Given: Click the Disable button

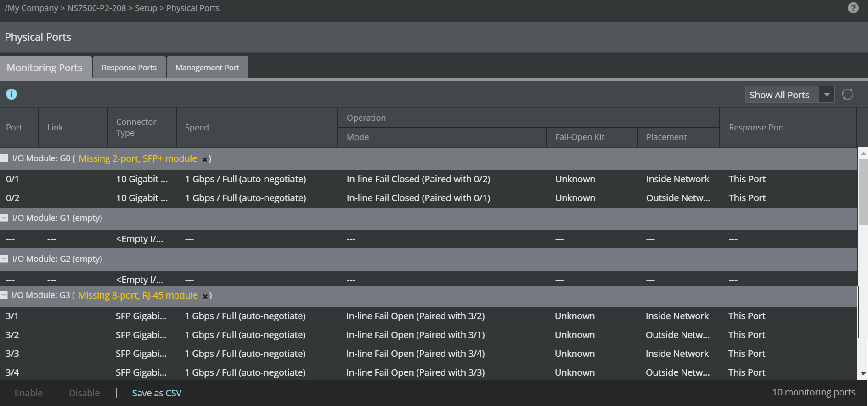Looking at the screenshot, I should (84, 393).
